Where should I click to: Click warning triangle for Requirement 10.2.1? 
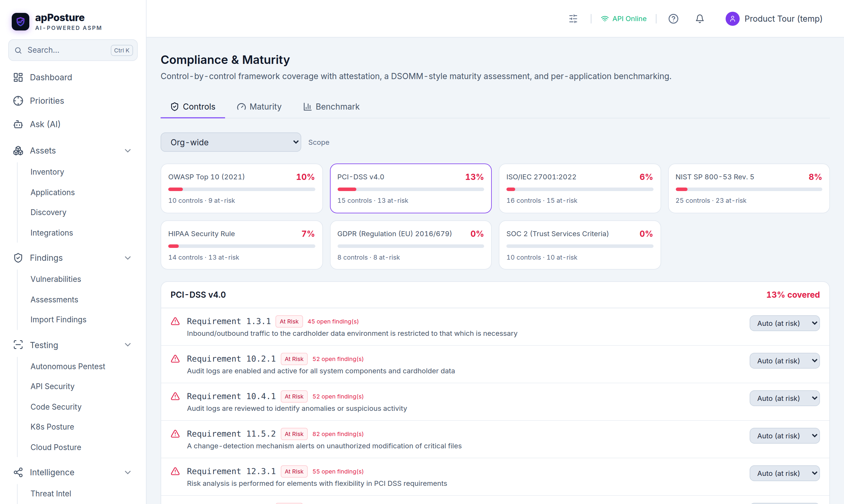(175, 359)
